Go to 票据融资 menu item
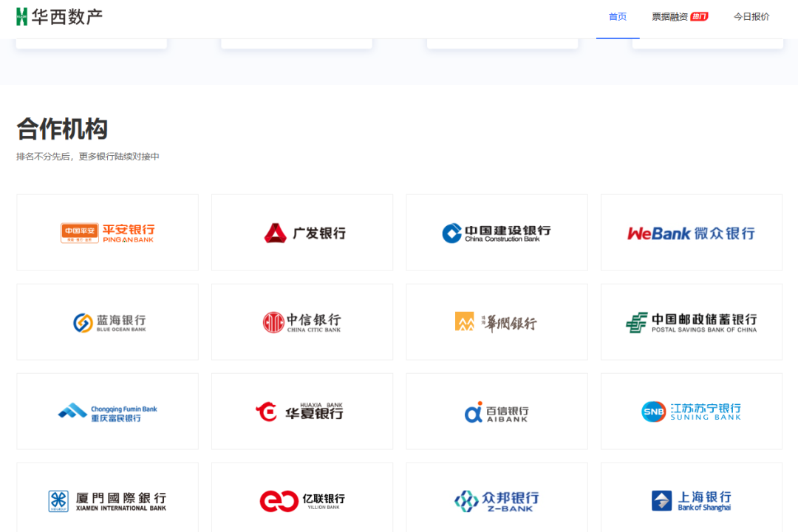The width and height of the screenshot is (798, 532). point(669,17)
